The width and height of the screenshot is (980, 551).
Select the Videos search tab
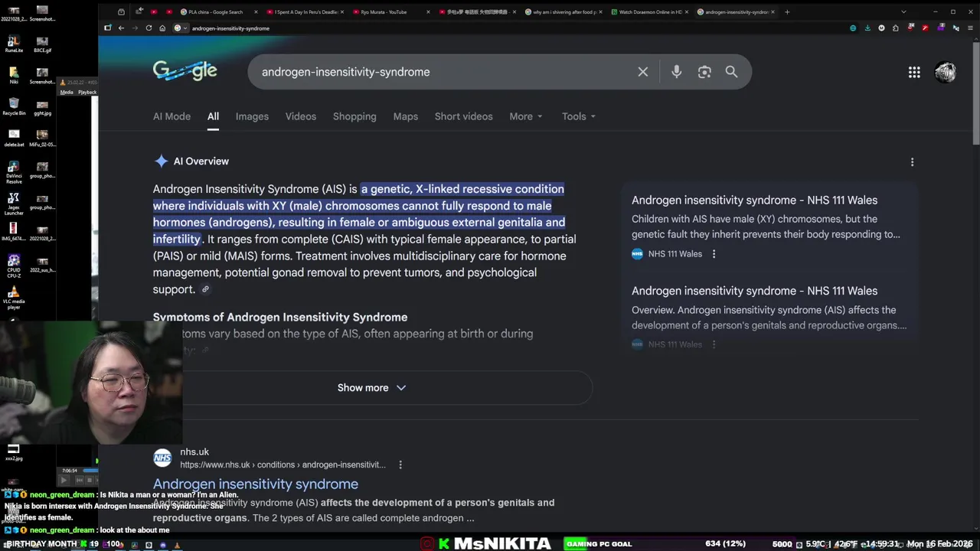[x=301, y=116]
